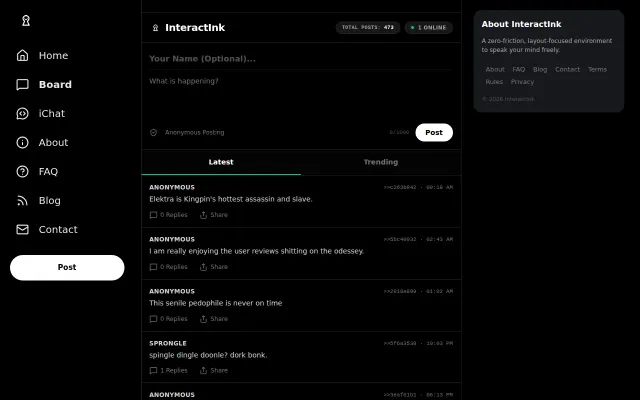Click the 1 Online status badge
The height and width of the screenshot is (400, 640).
pyautogui.click(x=429, y=28)
